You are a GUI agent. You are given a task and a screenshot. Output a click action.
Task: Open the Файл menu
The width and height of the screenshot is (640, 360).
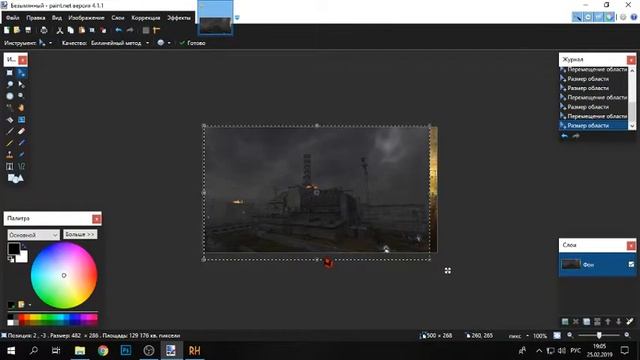[x=13, y=18]
